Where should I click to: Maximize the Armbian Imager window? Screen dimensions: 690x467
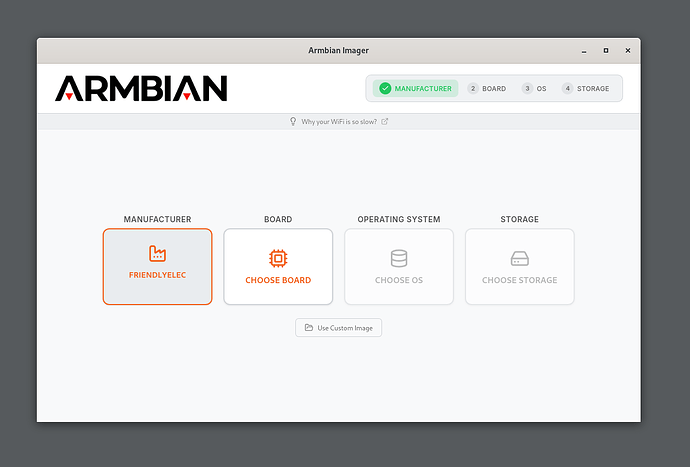[x=605, y=51]
